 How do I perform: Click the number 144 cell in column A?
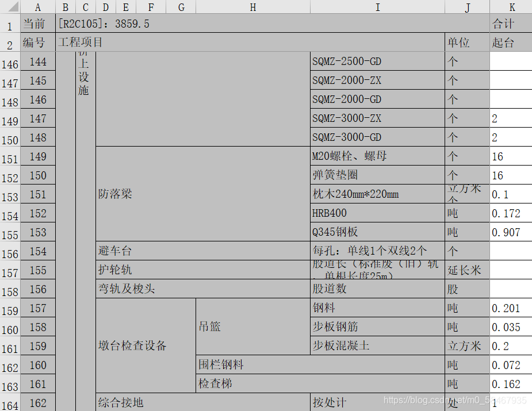38,62
